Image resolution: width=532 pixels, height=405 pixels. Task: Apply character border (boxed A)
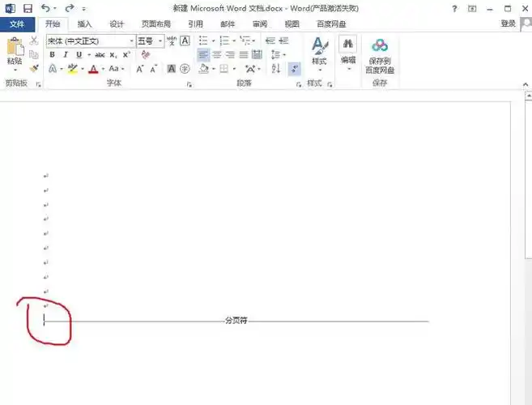pyautogui.click(x=185, y=41)
